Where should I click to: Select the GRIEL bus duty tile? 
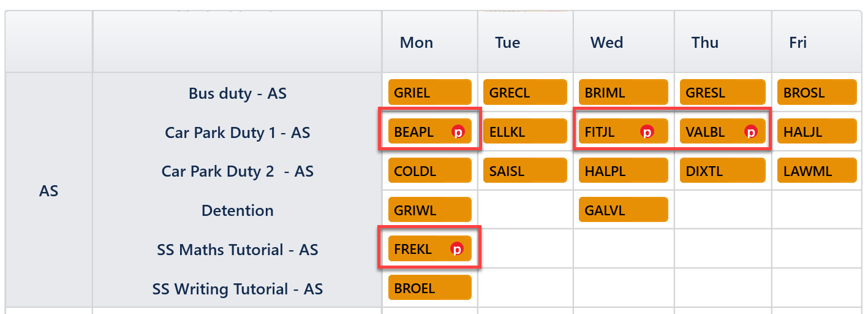pyautogui.click(x=429, y=93)
